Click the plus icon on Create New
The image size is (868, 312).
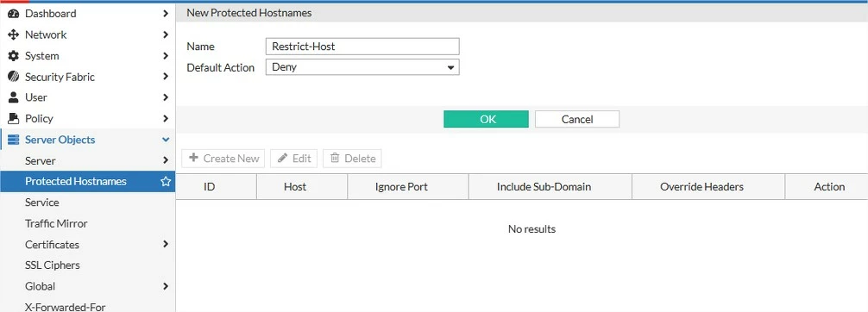click(x=194, y=159)
